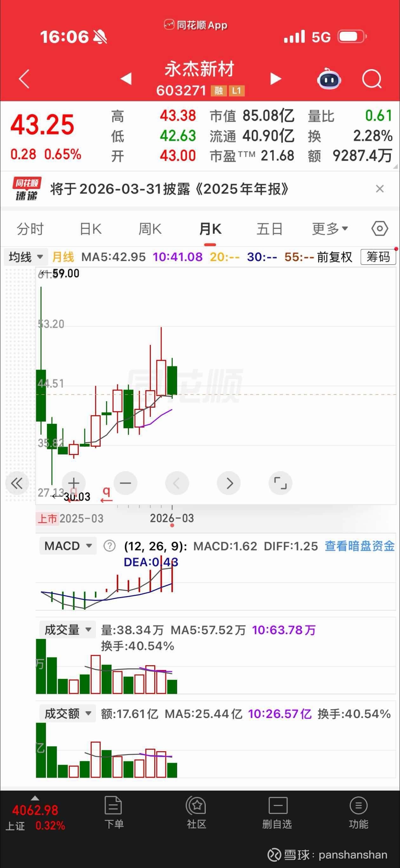Toggle the 筹码 chip distribution

coord(378,257)
